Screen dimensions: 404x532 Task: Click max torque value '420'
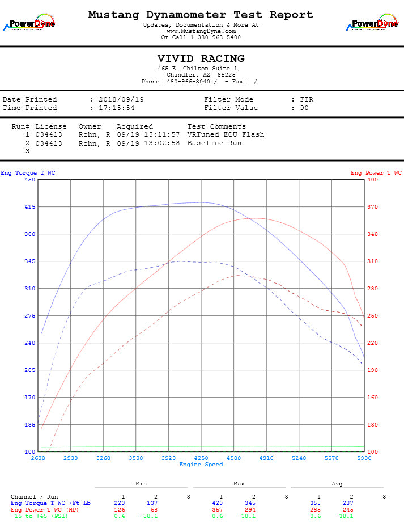[x=217, y=503]
